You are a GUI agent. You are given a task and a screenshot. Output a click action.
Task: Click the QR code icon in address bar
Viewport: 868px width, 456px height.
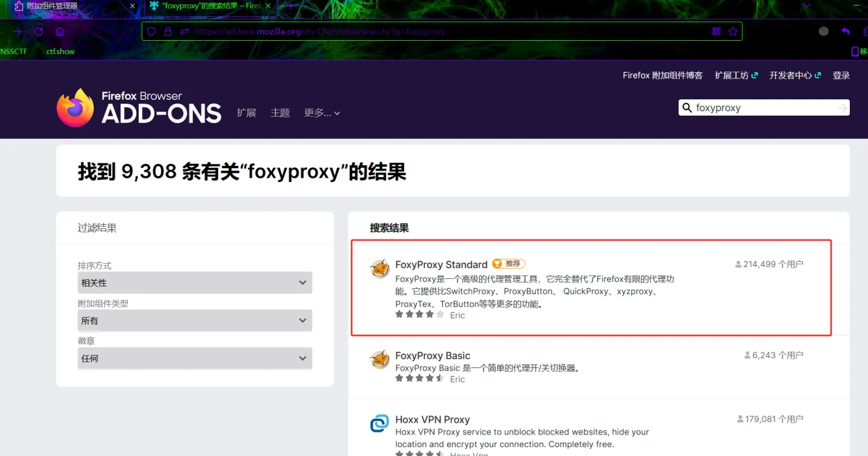coord(717,31)
